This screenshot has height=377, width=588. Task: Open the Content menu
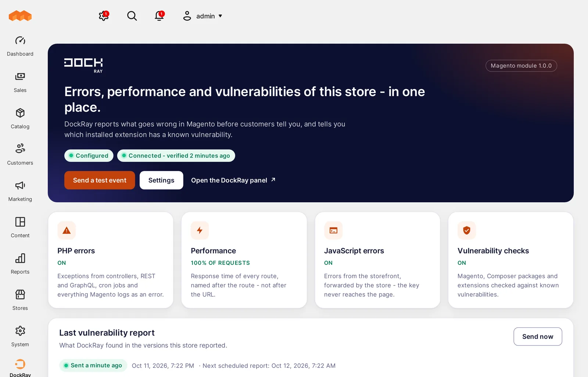point(20,228)
